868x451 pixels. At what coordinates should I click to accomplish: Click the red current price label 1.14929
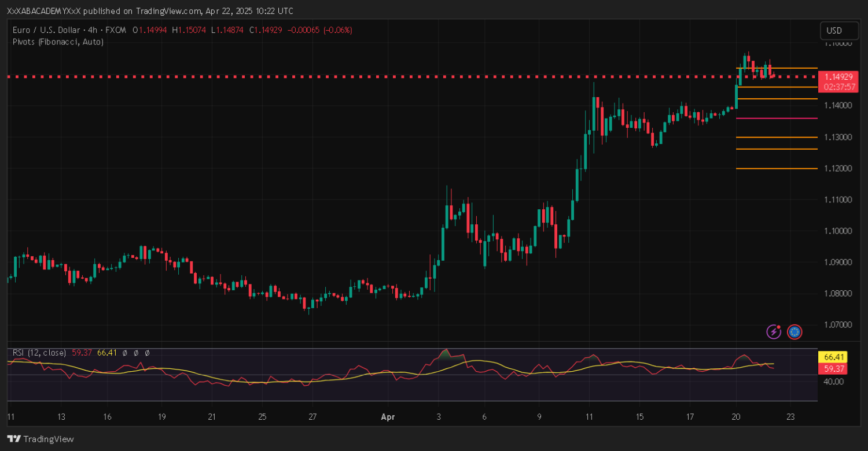point(838,77)
